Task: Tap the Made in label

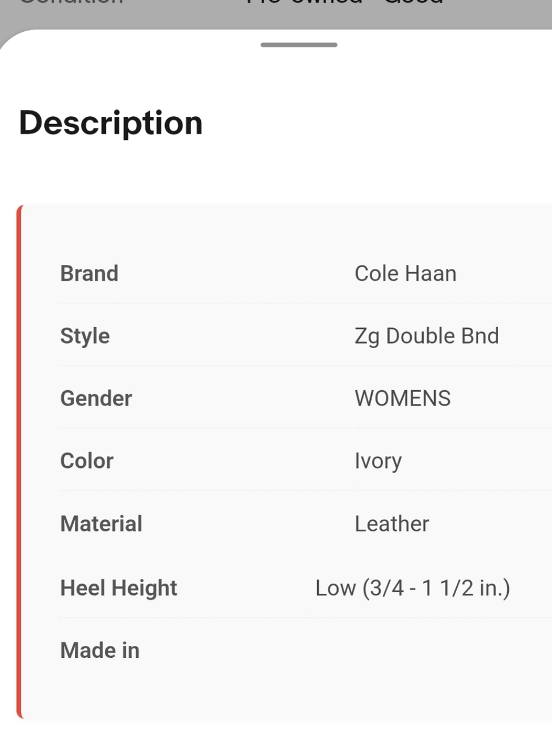Action: coord(100,650)
